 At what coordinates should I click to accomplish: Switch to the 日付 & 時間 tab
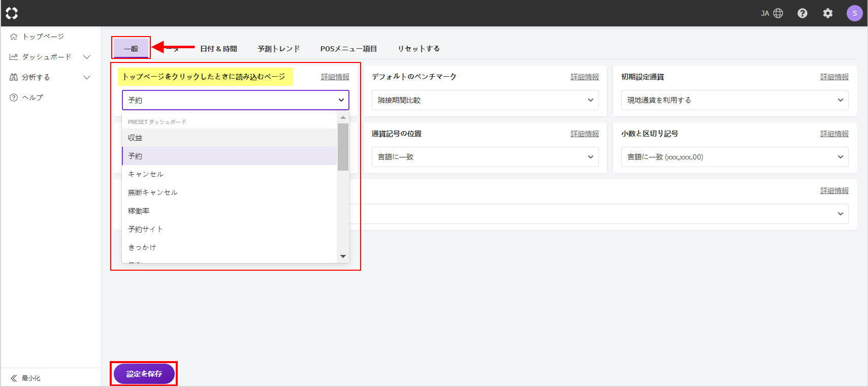(x=218, y=49)
